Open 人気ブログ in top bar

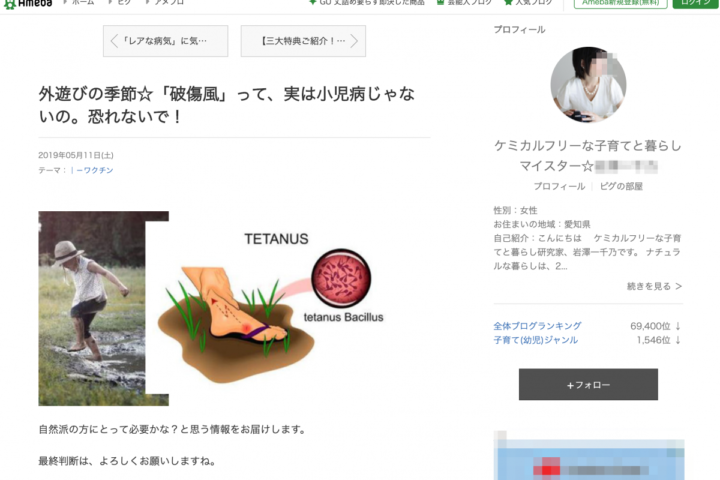click(528, 3)
